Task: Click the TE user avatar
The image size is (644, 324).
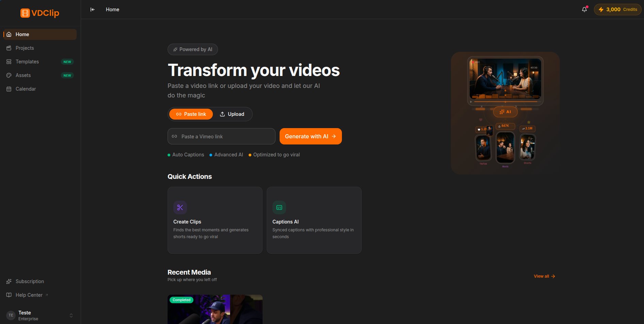Action: point(11,315)
